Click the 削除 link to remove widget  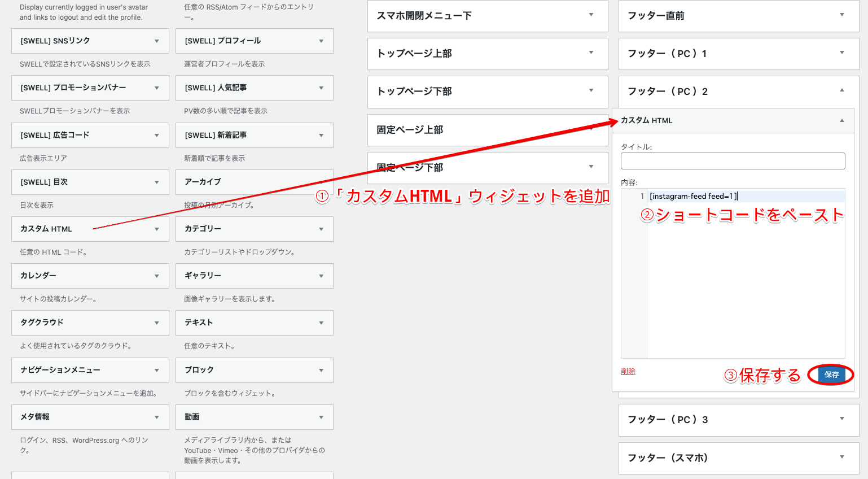click(628, 371)
